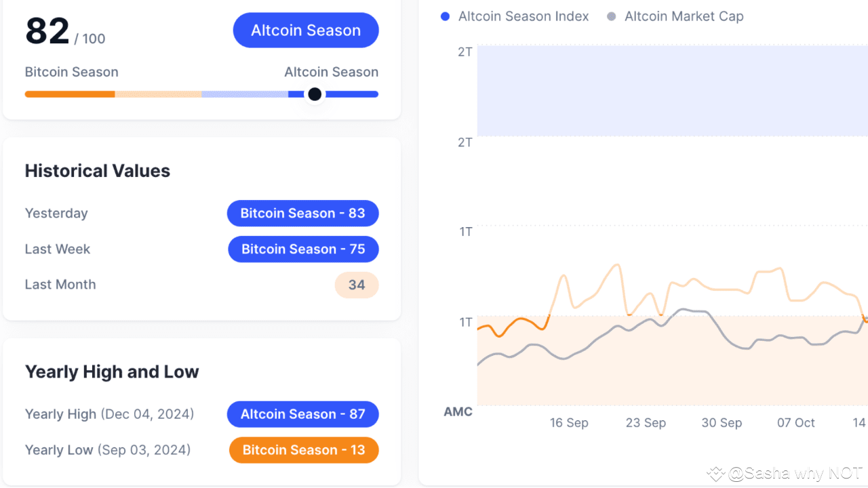Click the Bitcoin Season - 83 badge
The height and width of the screenshot is (488, 868).
(x=302, y=213)
